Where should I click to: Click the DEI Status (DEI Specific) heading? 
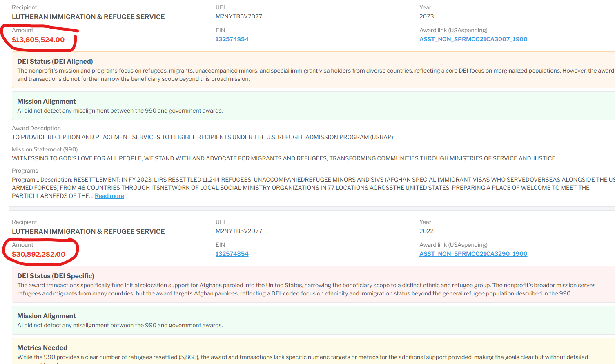pyautogui.click(x=56, y=276)
